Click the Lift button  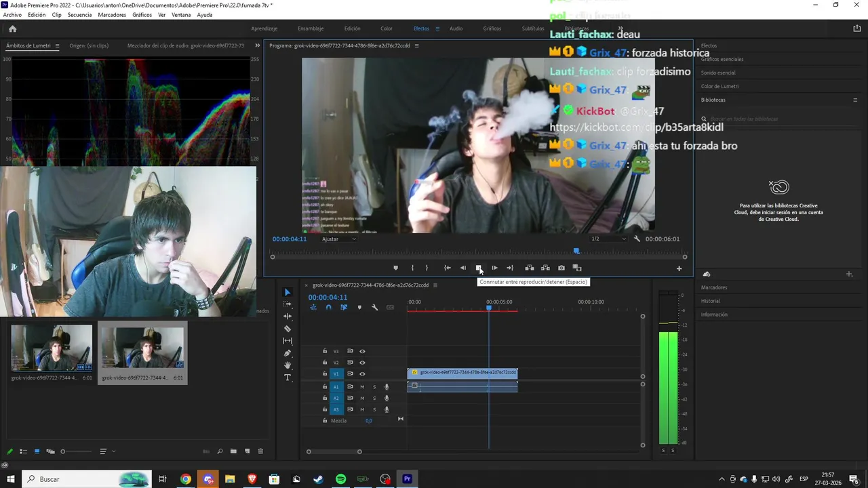pos(529,268)
